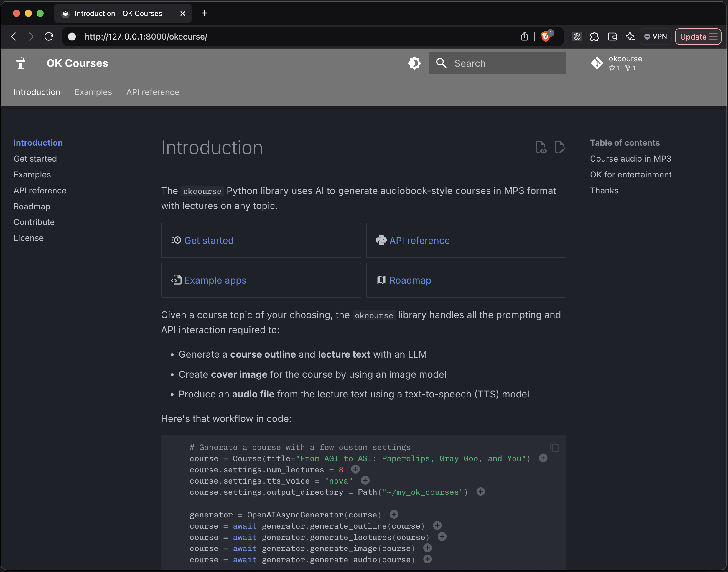
Task: Click the share page icon in the address bar
Action: (x=525, y=36)
